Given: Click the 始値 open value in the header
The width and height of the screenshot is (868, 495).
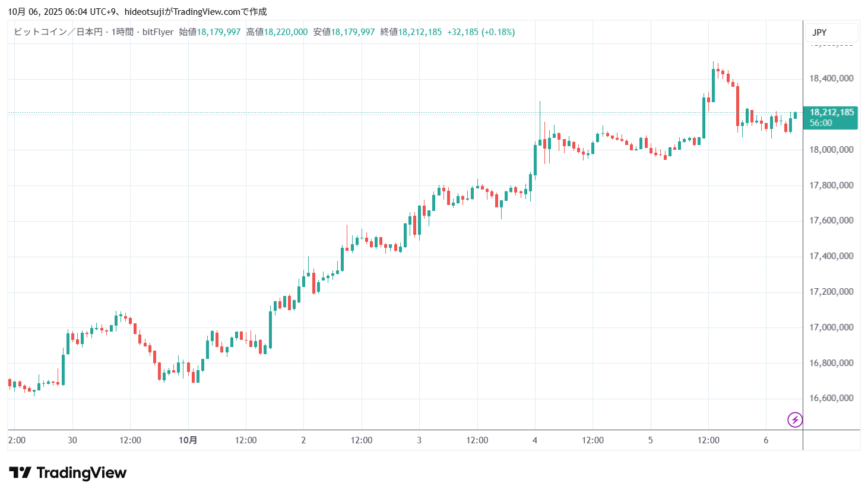Looking at the screenshot, I should pos(218,32).
